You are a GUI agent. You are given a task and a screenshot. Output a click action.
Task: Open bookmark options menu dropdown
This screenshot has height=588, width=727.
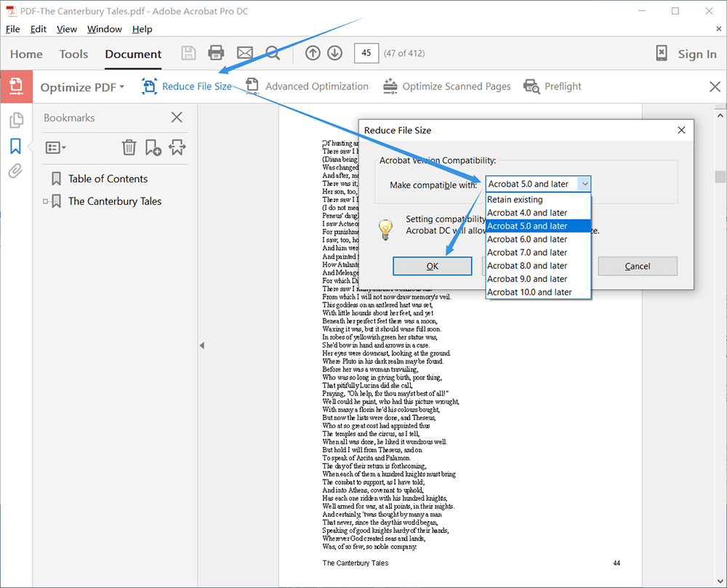55,148
